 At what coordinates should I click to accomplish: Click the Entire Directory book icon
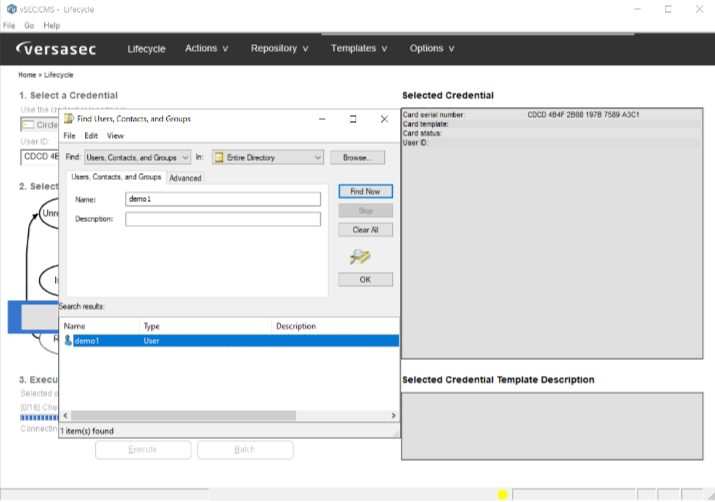click(x=219, y=158)
